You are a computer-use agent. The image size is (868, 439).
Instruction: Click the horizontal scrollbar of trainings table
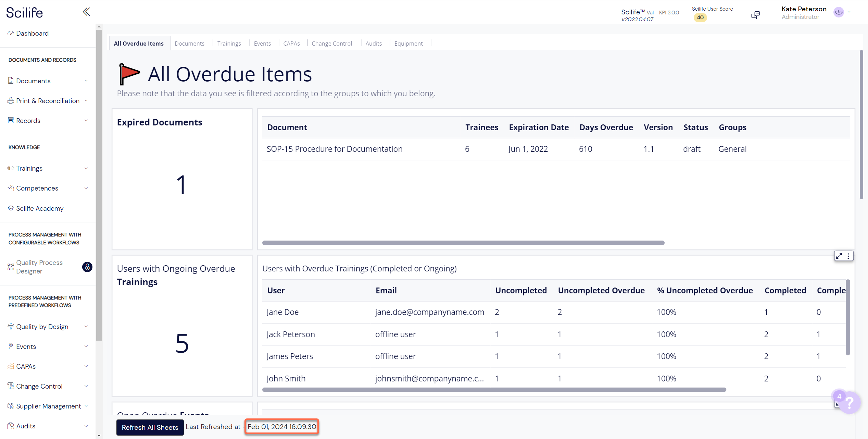pyautogui.click(x=494, y=390)
